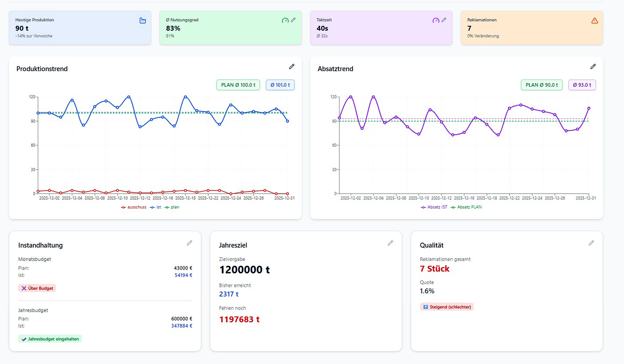Click the green gauge icon on Nutzungsgrad card
The width and height of the screenshot is (624, 364).
[x=285, y=20]
